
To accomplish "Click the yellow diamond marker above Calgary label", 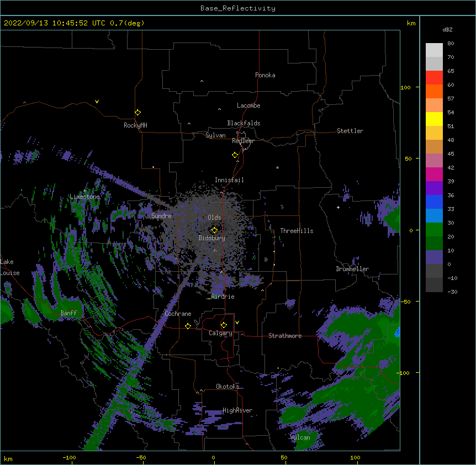I will point(224,325).
